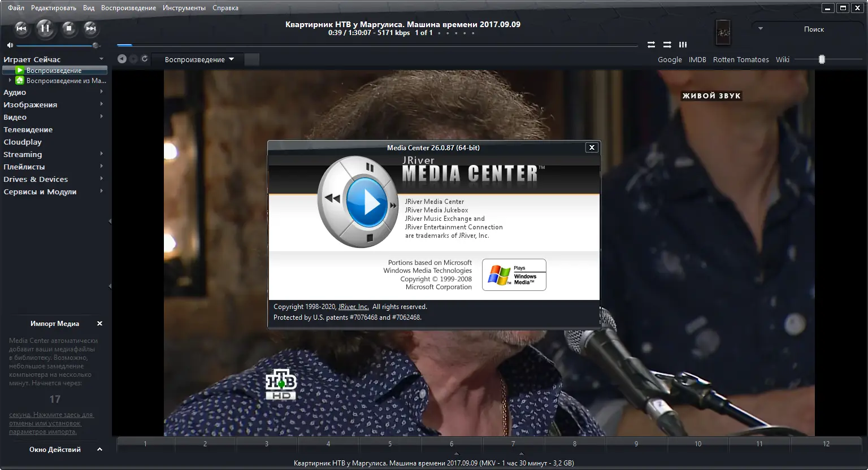The image size is (868, 470).
Task: Pause the video playback
Action: pyautogui.click(x=45, y=28)
